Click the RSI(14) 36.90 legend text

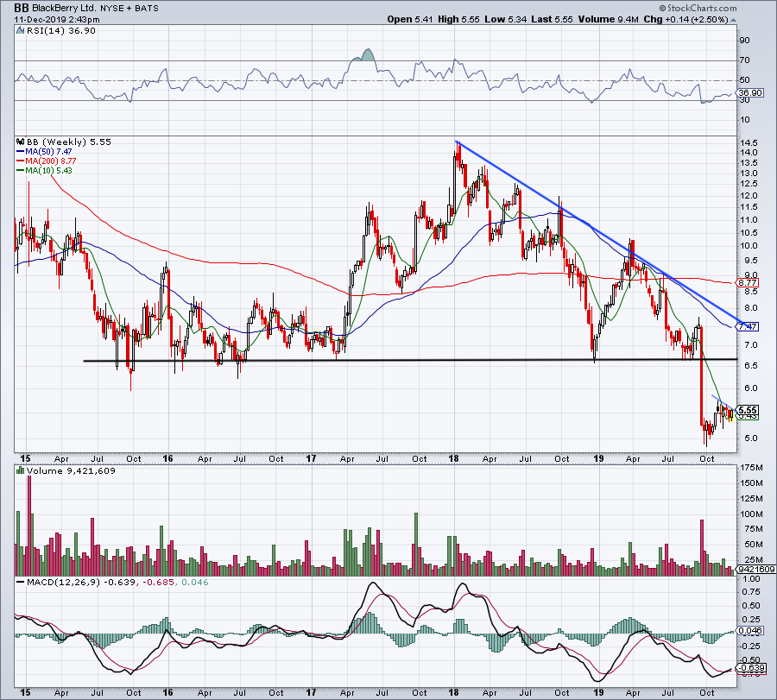click(x=61, y=31)
